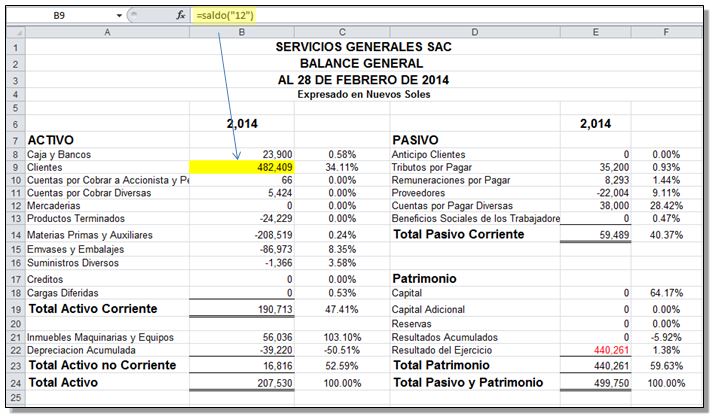Click Materias Primas value -208,519

(x=273, y=235)
